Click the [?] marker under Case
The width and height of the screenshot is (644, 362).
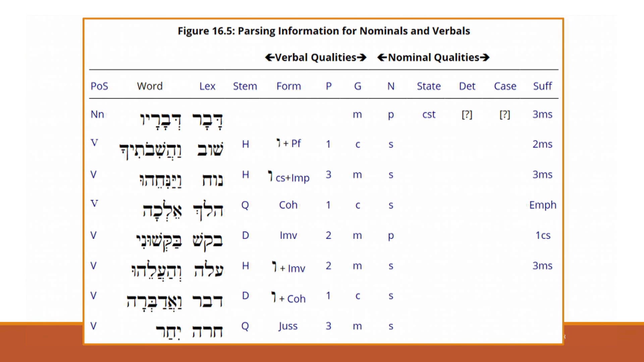click(505, 114)
